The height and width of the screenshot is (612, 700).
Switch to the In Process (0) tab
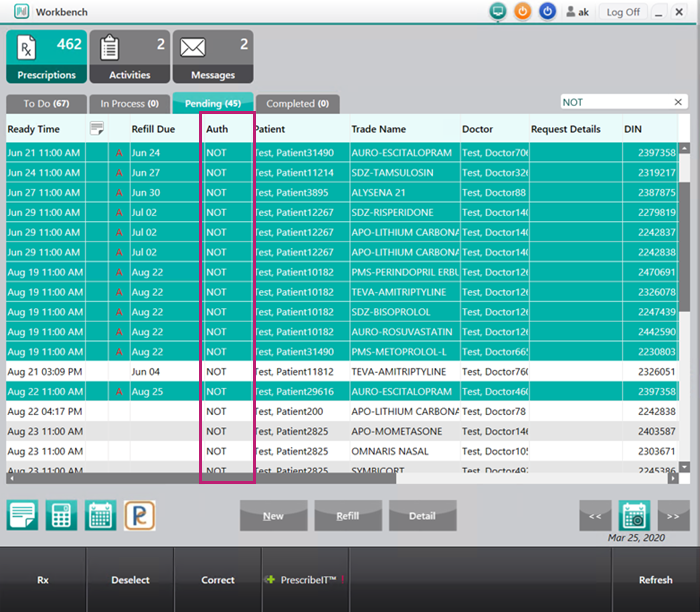pos(129,104)
